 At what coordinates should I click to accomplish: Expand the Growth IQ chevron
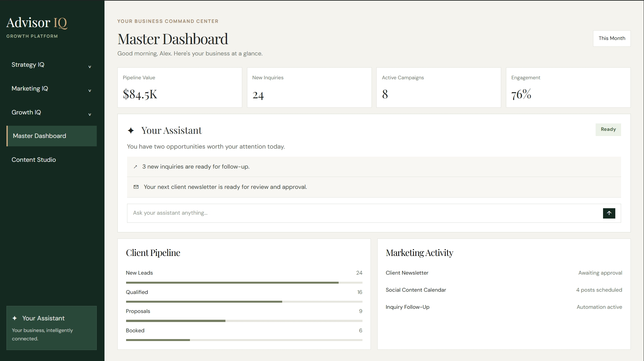click(x=90, y=114)
